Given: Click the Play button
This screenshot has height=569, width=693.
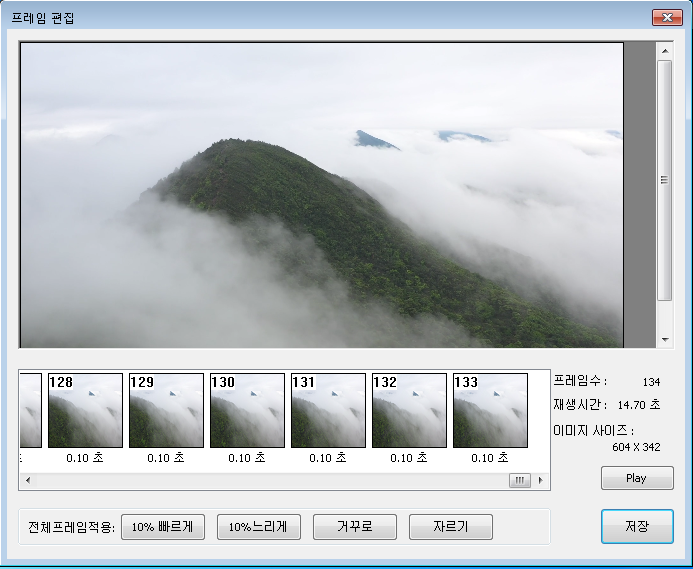Looking at the screenshot, I should (x=637, y=478).
